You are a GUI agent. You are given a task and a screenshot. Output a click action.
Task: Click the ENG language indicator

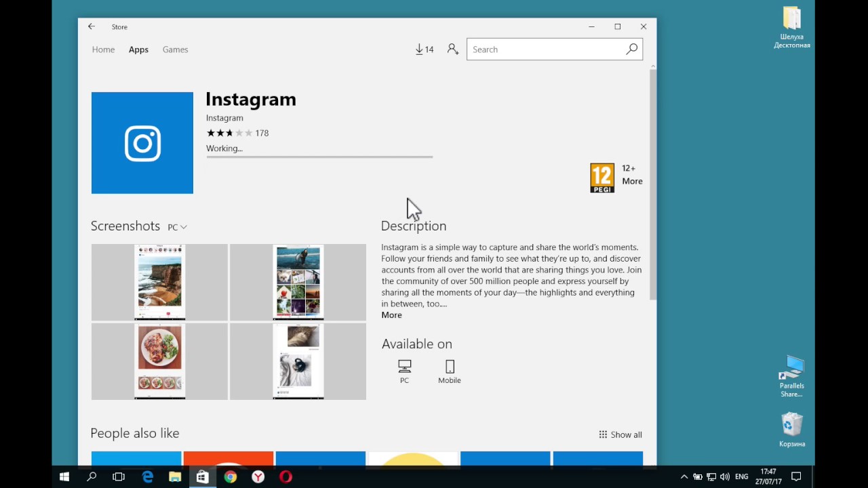tap(742, 477)
